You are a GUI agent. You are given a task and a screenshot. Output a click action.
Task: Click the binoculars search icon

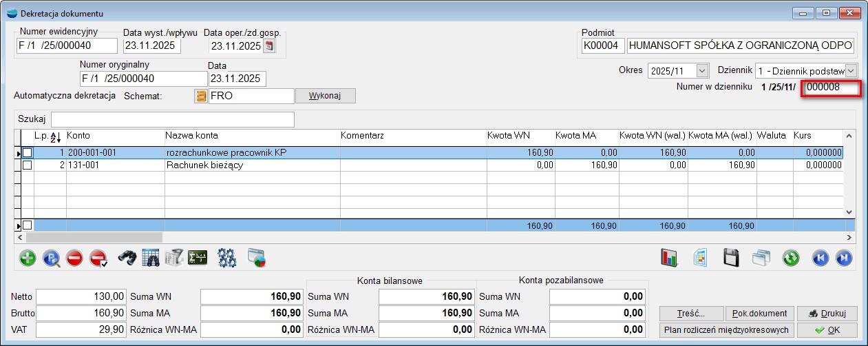coord(127,258)
